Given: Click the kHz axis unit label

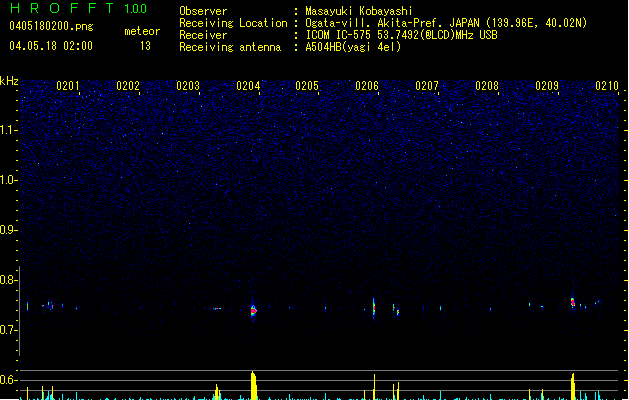Looking at the screenshot, I should (9, 81).
